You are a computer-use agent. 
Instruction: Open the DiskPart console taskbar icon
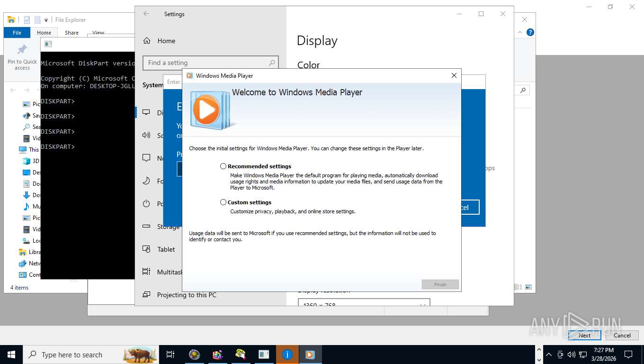[x=264, y=355]
